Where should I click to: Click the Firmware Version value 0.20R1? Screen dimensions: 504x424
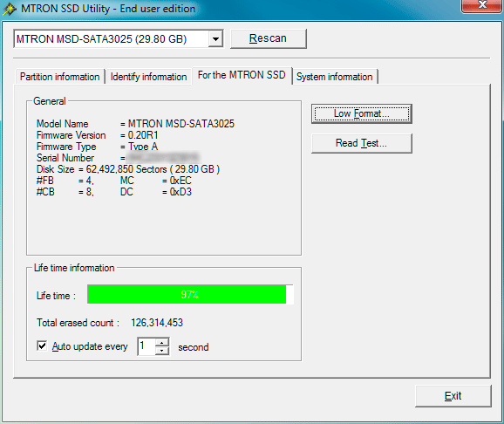pyautogui.click(x=143, y=135)
